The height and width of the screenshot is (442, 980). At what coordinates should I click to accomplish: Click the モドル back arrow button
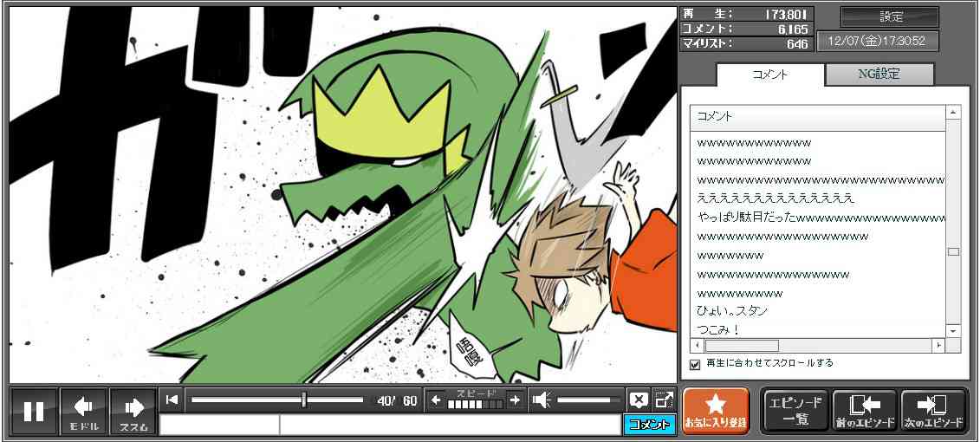pyautogui.click(x=84, y=411)
